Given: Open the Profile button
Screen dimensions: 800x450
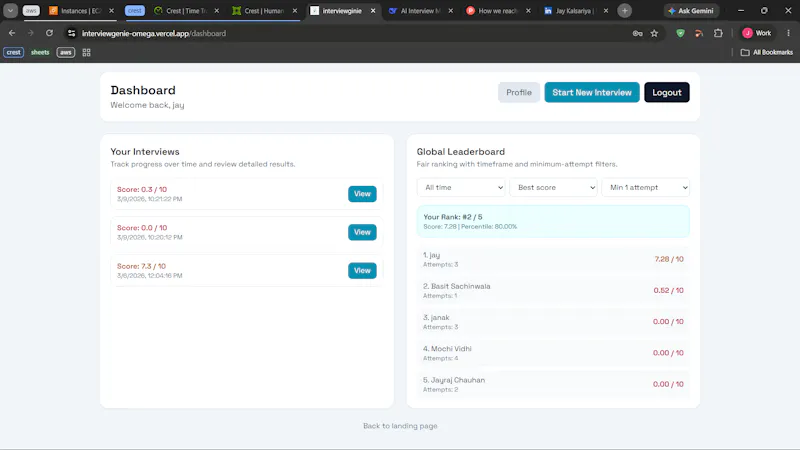Looking at the screenshot, I should tap(518, 92).
